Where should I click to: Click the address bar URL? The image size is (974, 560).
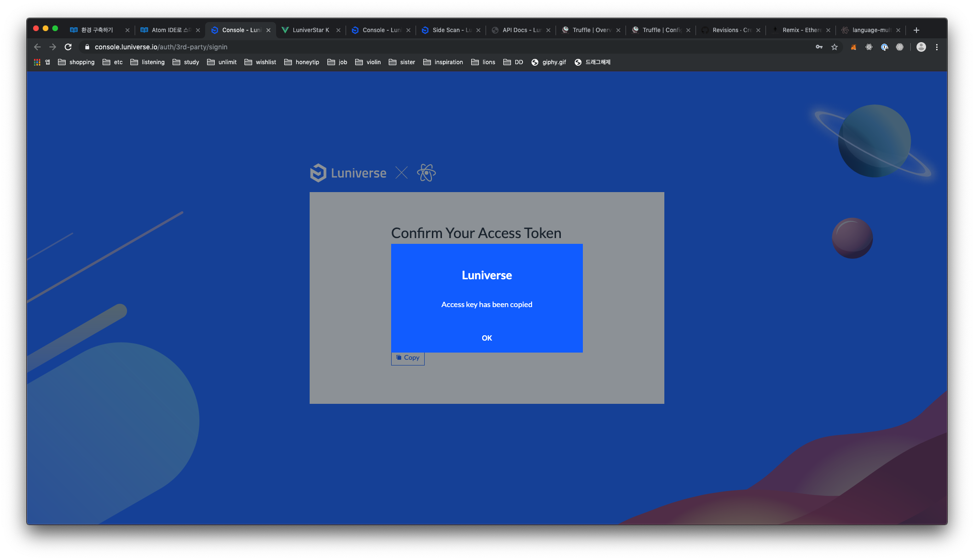(161, 47)
